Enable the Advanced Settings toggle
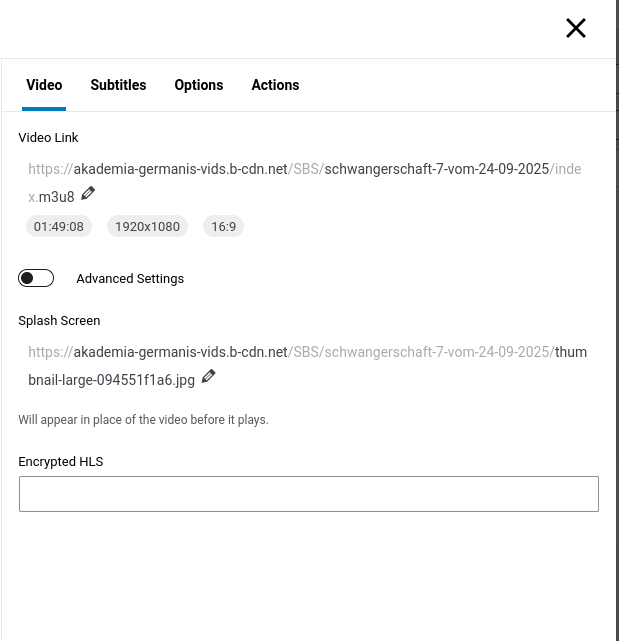Viewport: 619px width, 641px height. (36, 278)
